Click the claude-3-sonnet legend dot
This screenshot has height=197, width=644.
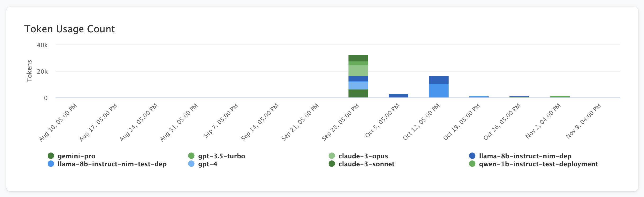click(332, 164)
